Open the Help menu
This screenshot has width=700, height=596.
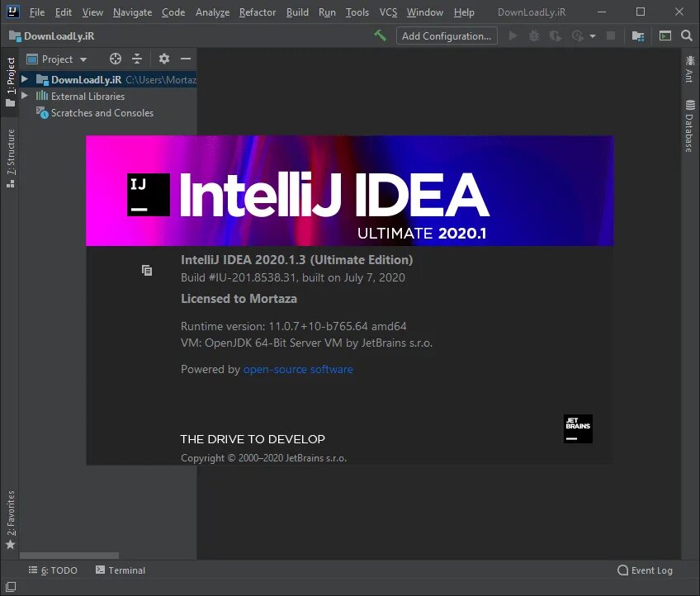464,12
